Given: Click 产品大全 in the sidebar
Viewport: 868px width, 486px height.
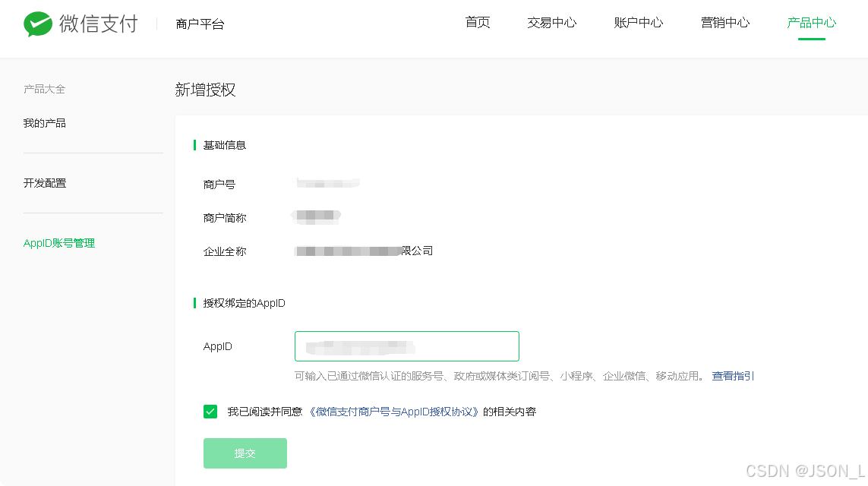Looking at the screenshot, I should click(44, 89).
